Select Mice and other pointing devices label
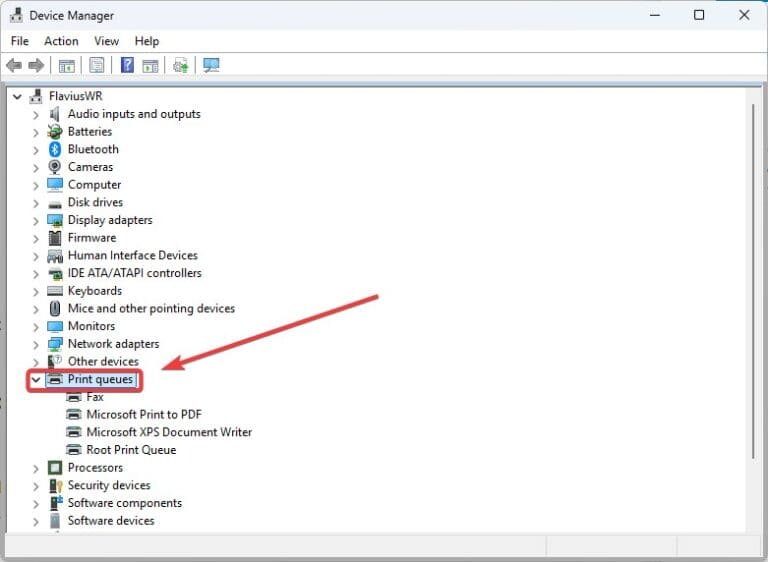This screenshot has height=562, width=768. (151, 309)
